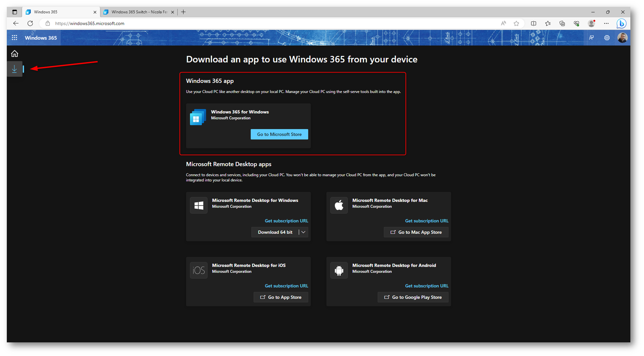Open the Bing Copilot sidebar icon

[x=621, y=23]
